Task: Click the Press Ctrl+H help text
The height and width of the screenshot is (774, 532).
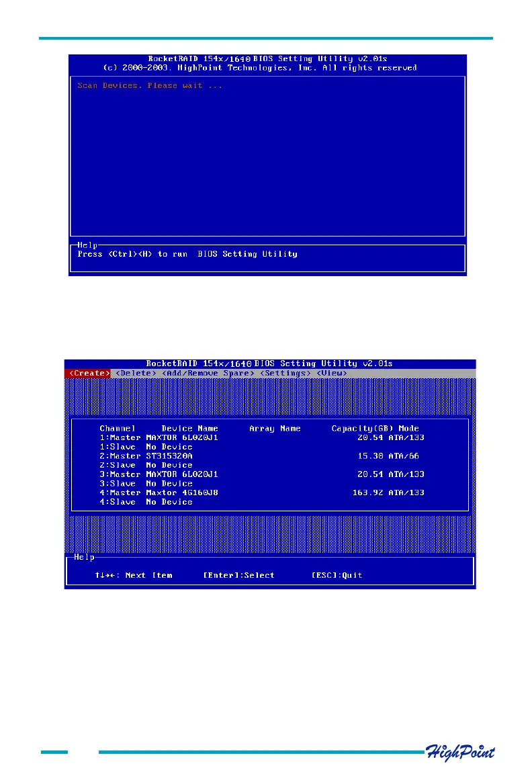Action: tap(187, 254)
